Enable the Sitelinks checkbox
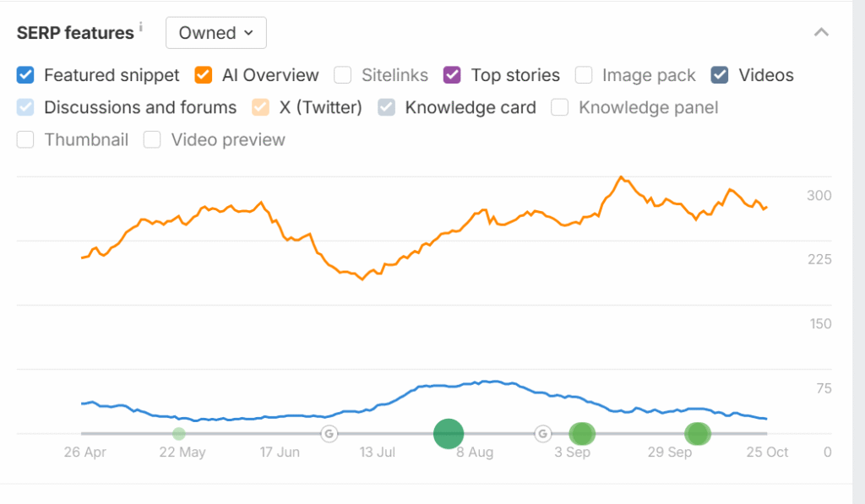Screen dimensions: 865x504 (343, 75)
